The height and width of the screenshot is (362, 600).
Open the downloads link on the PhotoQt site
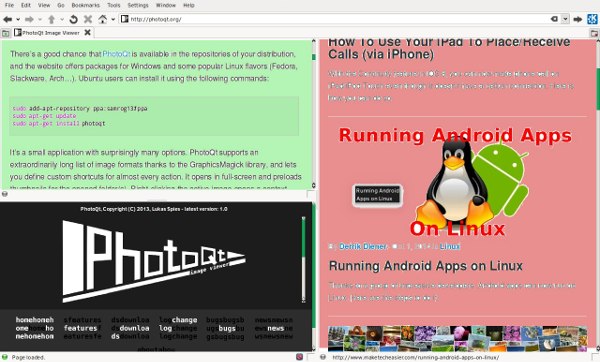pos(130,328)
